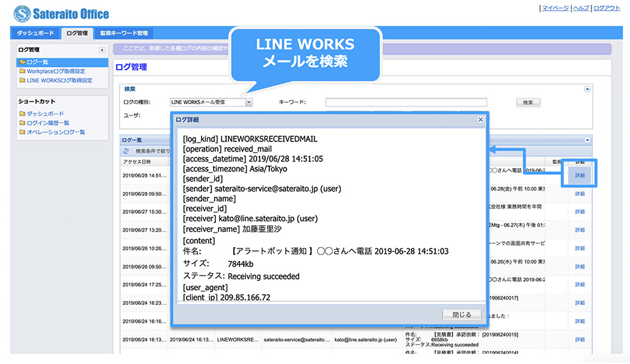The height and width of the screenshot is (364, 630).
Task: Open Workplaceログ取得設定 in the sidebar
Action: pyautogui.click(x=56, y=71)
